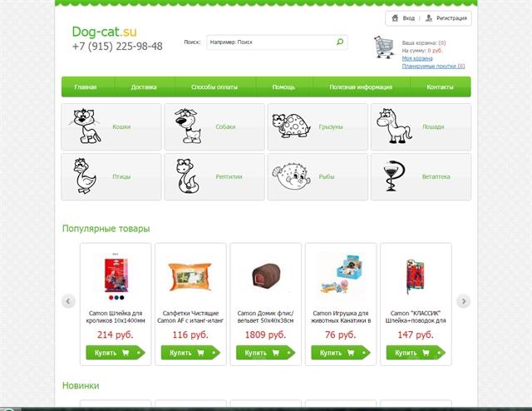Show next popular products with right arrow

(x=464, y=301)
